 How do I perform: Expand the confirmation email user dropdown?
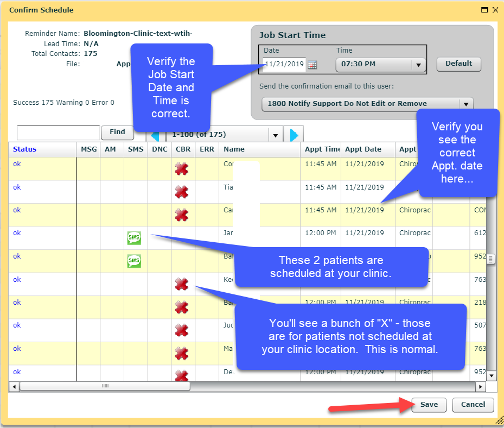(x=465, y=104)
